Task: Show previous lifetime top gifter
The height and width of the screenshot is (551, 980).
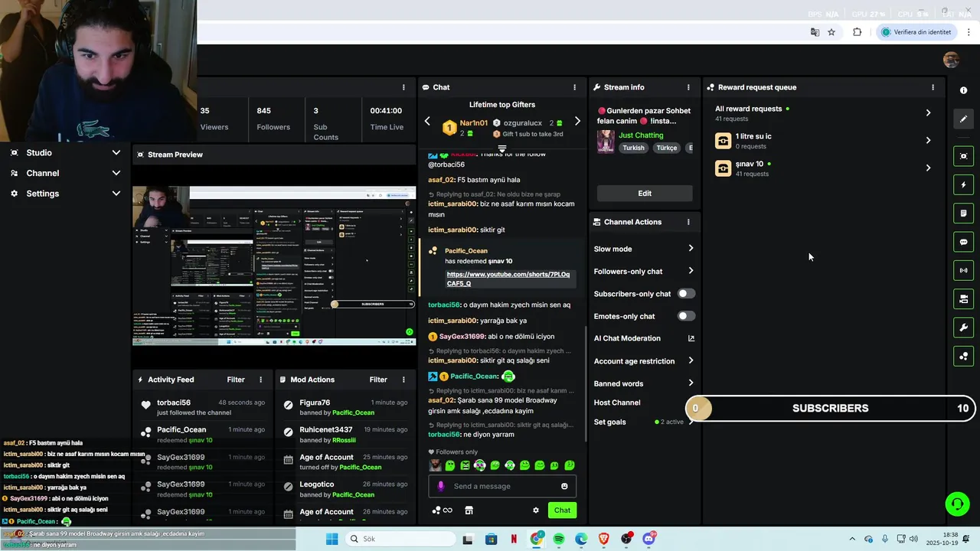Action: 427,122
